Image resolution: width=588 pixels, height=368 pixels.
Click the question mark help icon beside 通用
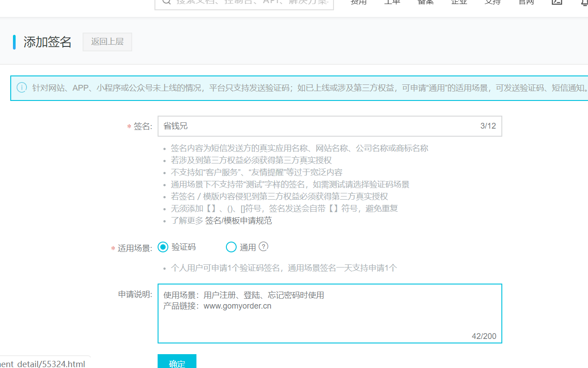(x=263, y=247)
